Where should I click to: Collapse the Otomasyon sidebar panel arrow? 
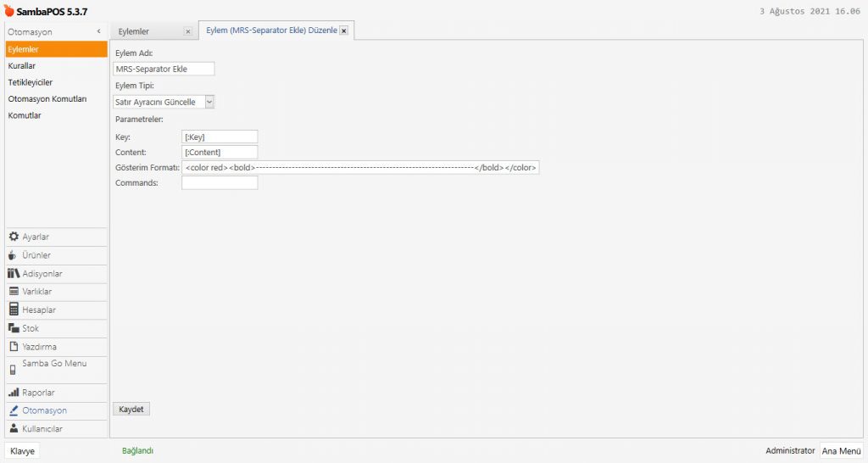click(x=99, y=31)
